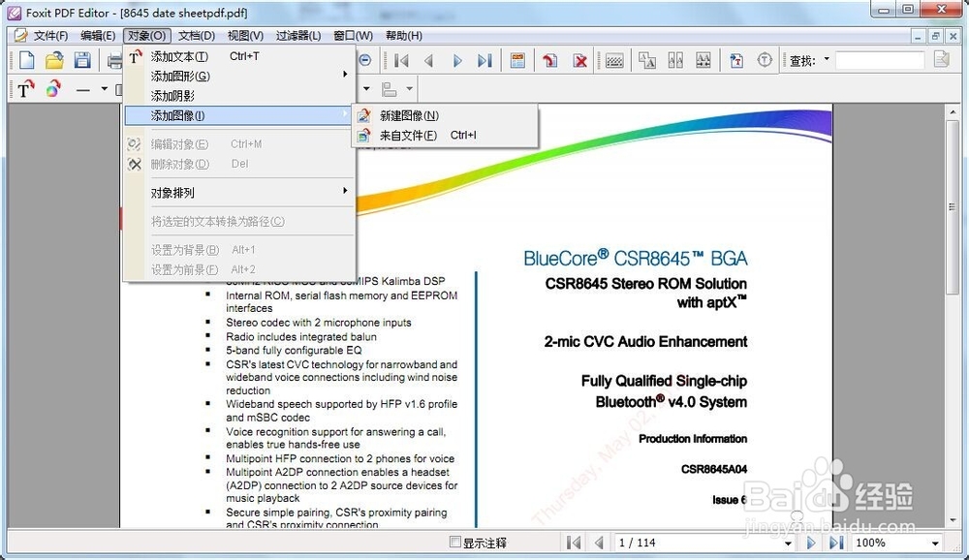Screen dimensions: 969x560
Task: Choose 新建图像(N) in the submenu
Action: 445,115
